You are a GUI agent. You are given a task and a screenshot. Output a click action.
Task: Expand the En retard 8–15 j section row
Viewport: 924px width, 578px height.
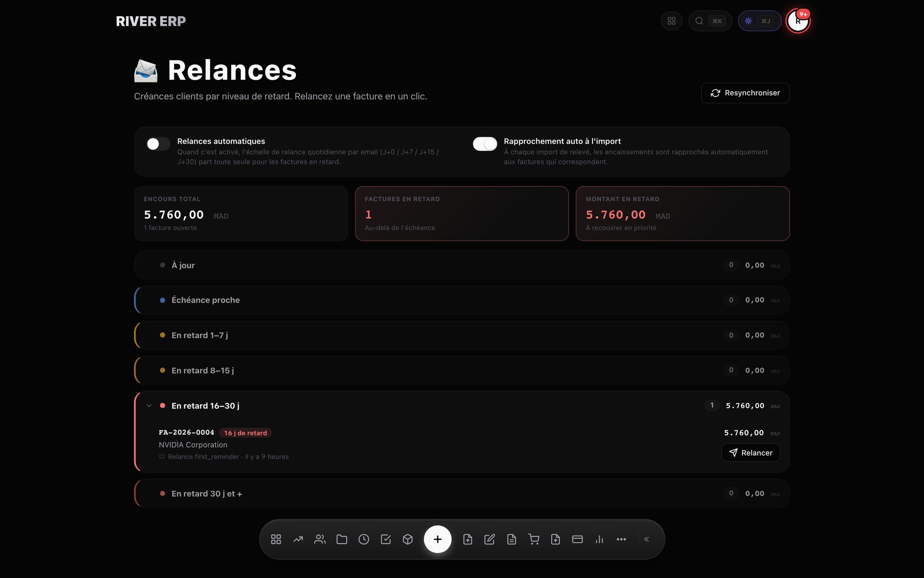[462, 370]
